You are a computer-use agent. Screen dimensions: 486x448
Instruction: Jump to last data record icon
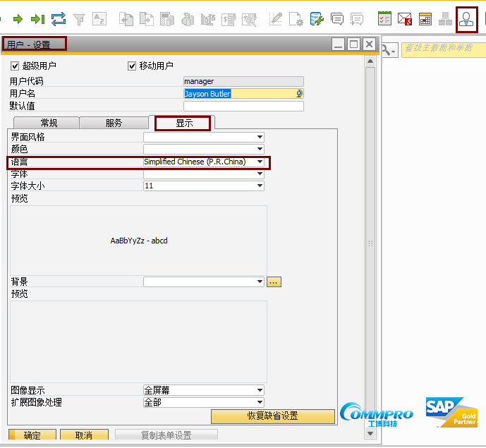pos(37,19)
